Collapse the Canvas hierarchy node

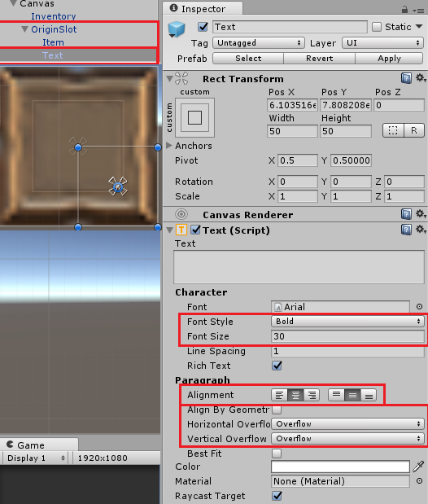(x=13, y=3)
